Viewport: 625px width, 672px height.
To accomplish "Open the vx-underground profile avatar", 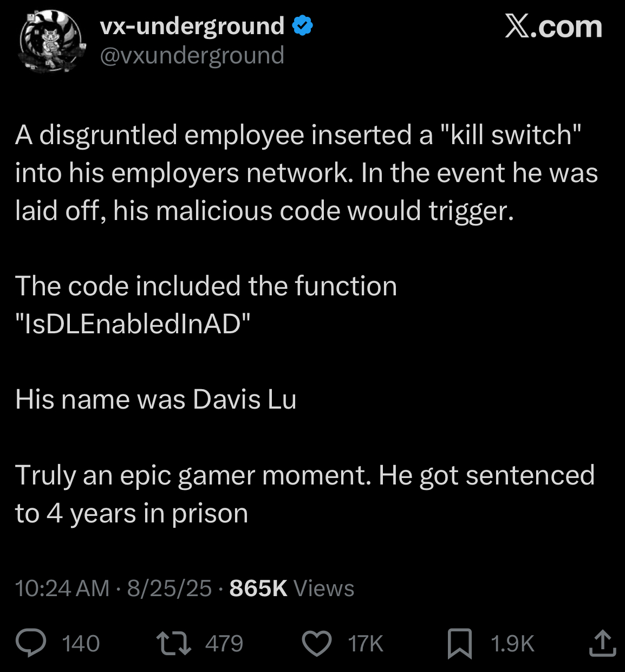I will coord(53,41).
